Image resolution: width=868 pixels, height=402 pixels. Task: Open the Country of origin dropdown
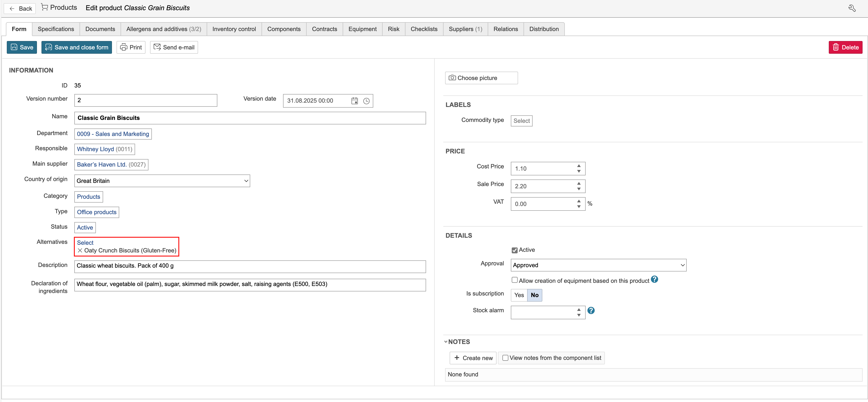[162, 181]
